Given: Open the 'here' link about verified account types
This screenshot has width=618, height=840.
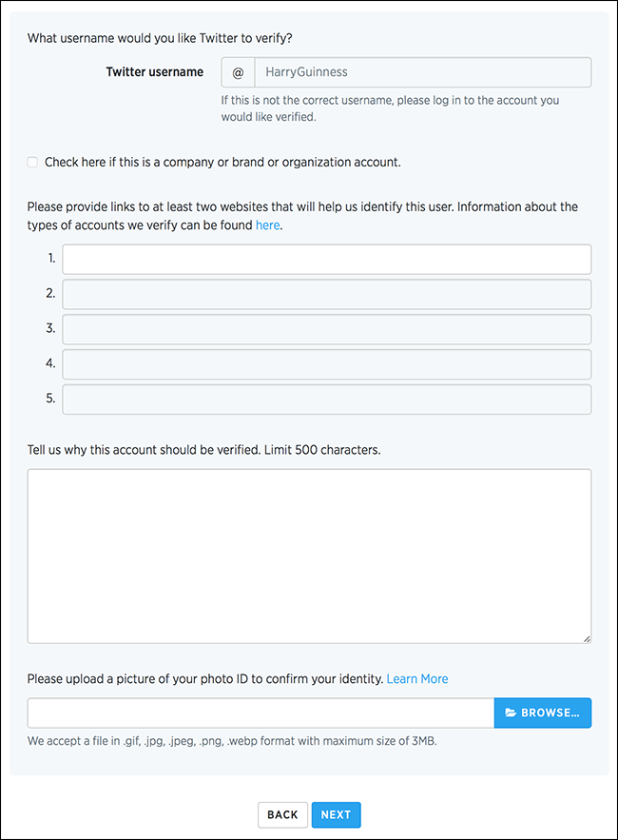Looking at the screenshot, I should [x=268, y=225].
